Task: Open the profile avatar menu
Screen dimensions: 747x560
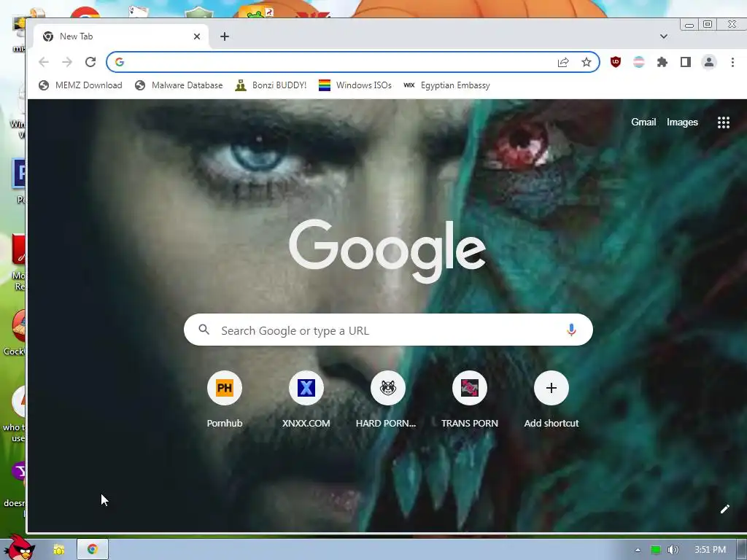Action: [709, 62]
